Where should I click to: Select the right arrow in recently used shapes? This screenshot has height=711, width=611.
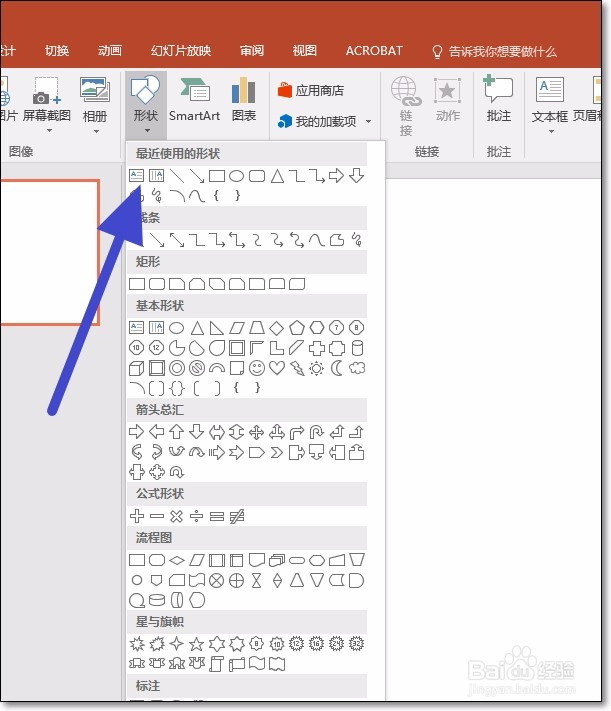(x=336, y=175)
